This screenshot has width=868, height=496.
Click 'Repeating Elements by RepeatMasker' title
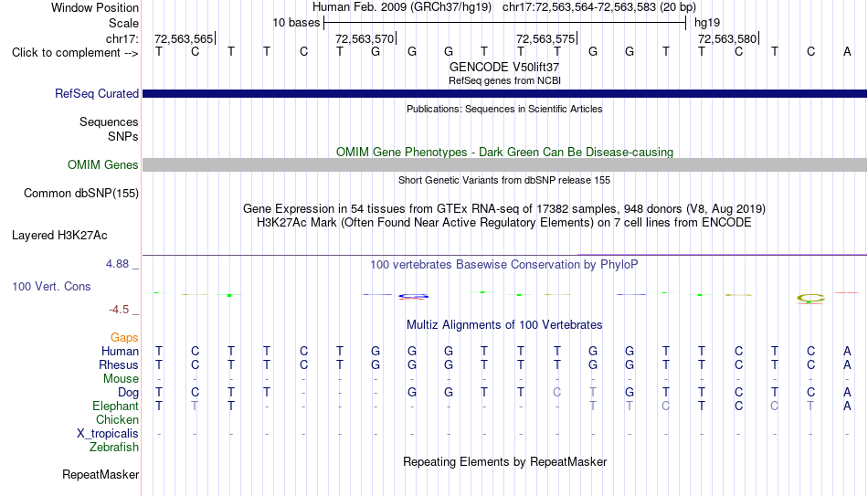(x=505, y=461)
